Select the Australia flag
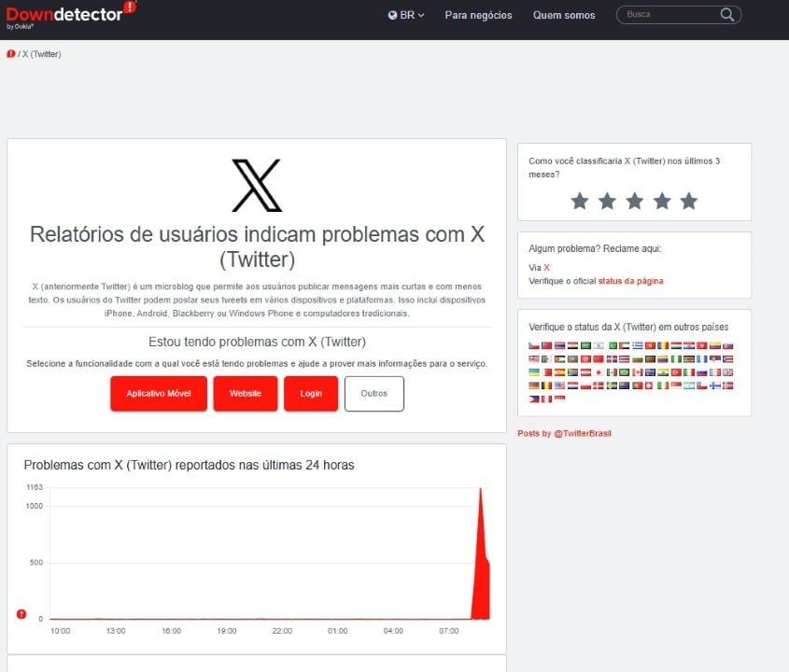This screenshot has height=672, width=789. click(650, 372)
